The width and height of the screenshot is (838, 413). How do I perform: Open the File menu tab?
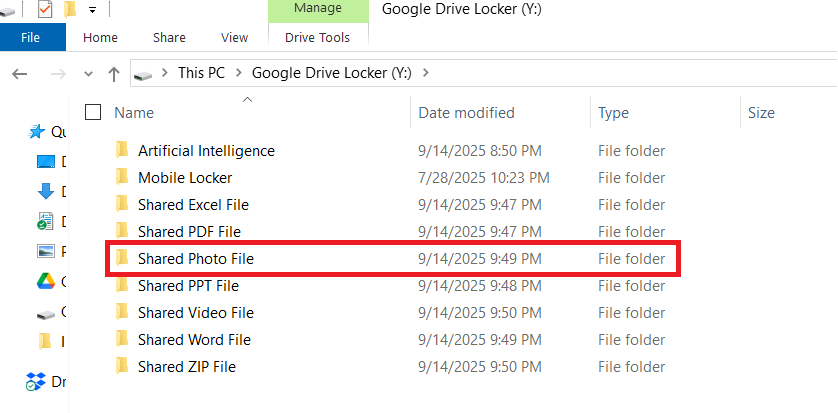(31, 38)
